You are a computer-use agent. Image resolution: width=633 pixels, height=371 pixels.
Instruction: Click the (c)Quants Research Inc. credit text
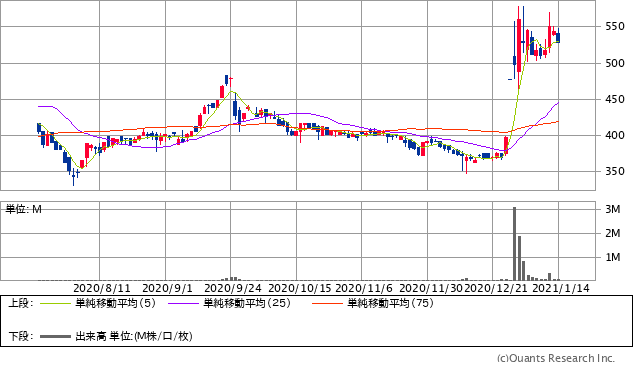point(556,358)
